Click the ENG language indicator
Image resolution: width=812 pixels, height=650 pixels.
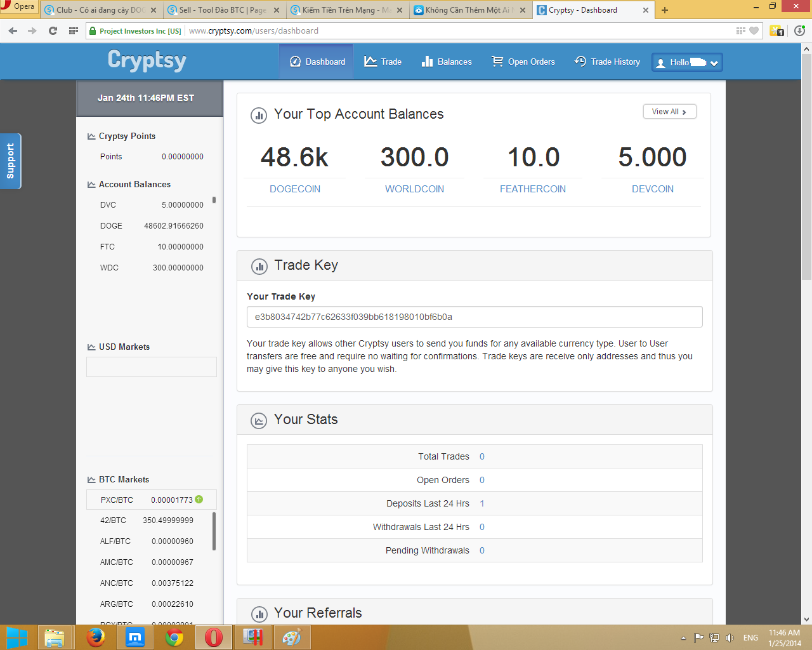pyautogui.click(x=750, y=638)
